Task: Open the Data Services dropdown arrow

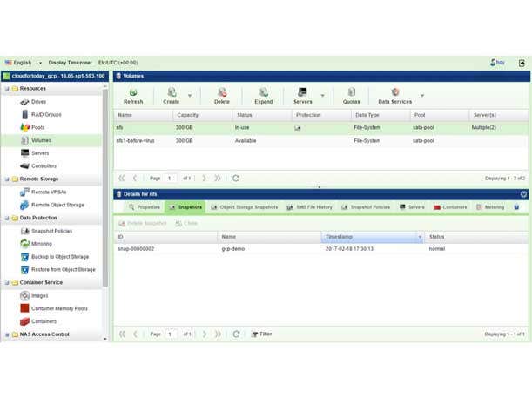Action: [x=422, y=96]
